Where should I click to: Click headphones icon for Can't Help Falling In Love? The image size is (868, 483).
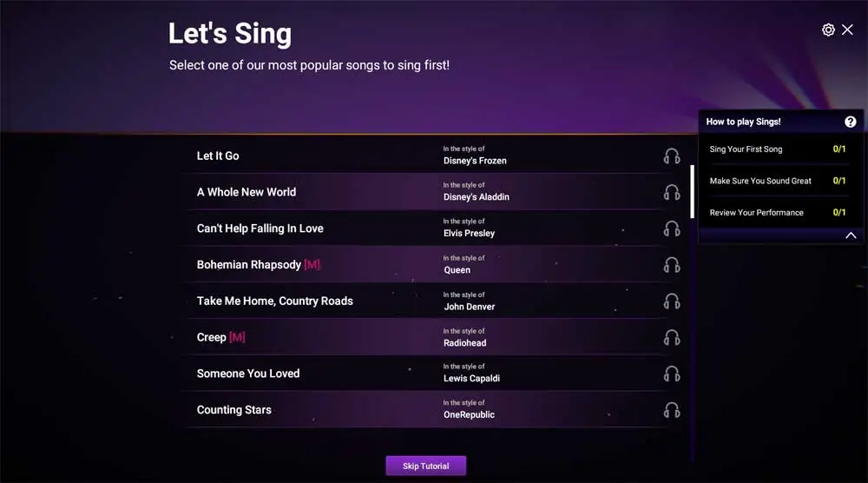pos(671,228)
